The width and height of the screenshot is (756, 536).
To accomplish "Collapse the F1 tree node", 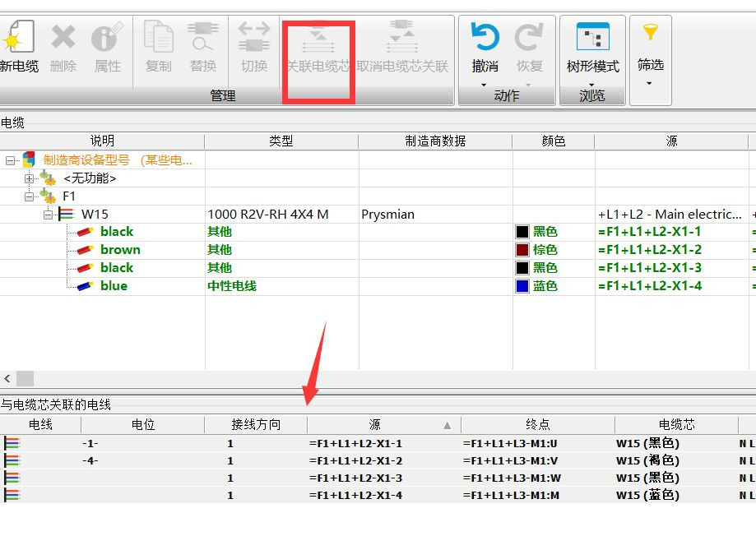I will [x=30, y=196].
